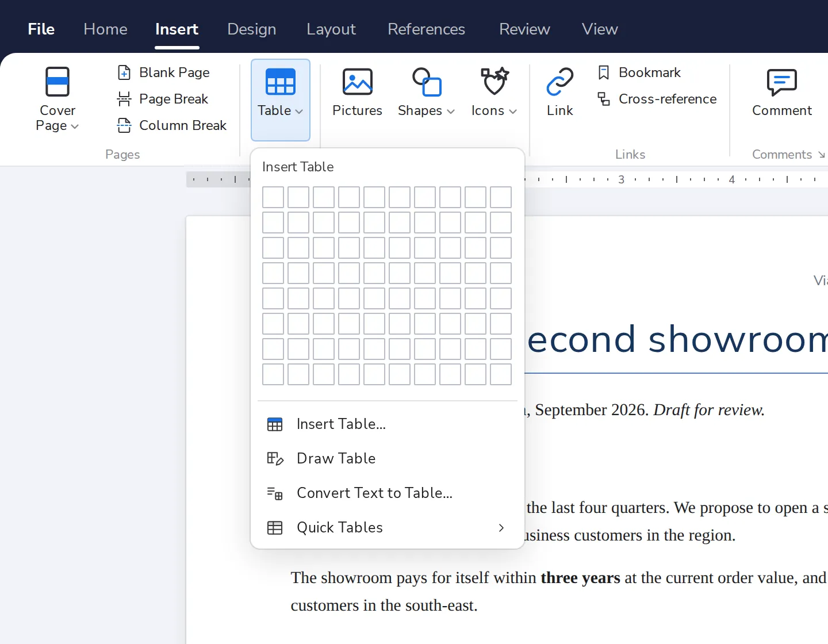Viewport: 828px width, 644px height.
Task: Click the Cover Page icon
Action: click(x=57, y=82)
